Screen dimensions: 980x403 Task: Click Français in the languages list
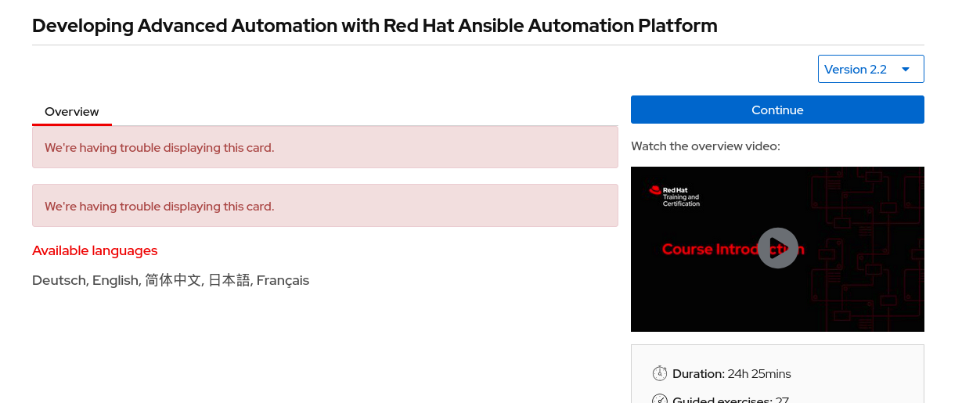tap(283, 280)
